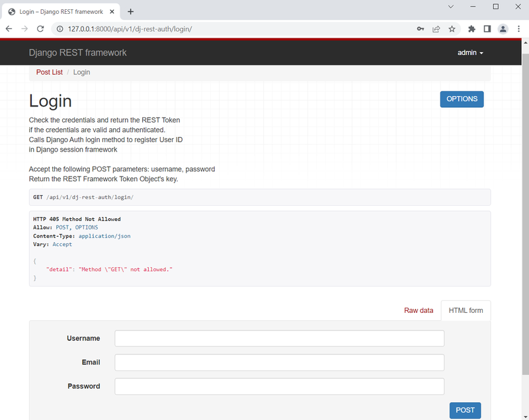Image resolution: width=529 pixels, height=420 pixels.
Task: Click the page vertical scrollbar thumb
Action: [525, 214]
